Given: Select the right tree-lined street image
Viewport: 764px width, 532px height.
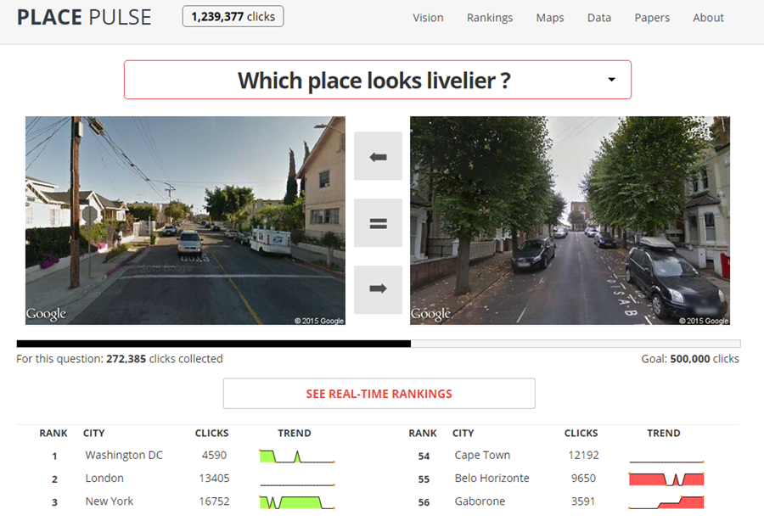Looking at the screenshot, I should 570,221.
